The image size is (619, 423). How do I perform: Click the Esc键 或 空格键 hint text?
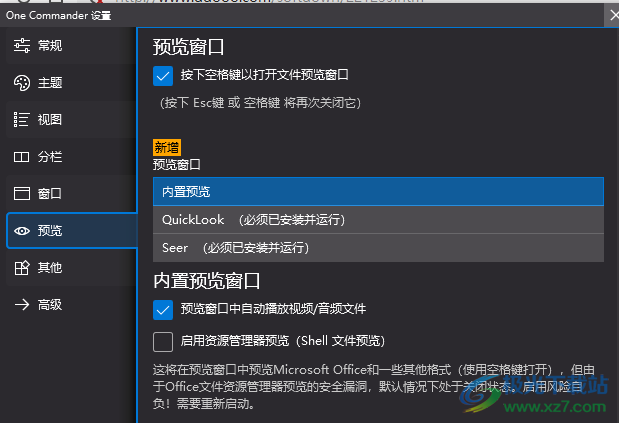point(260,103)
